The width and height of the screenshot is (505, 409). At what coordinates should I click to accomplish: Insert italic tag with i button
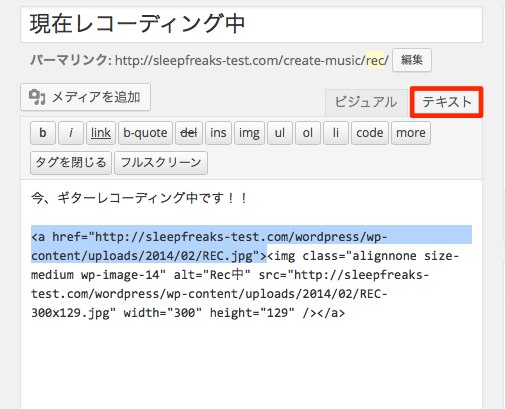point(71,133)
